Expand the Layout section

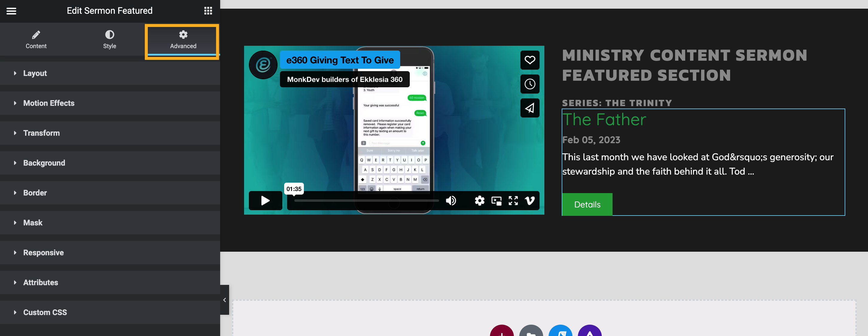[110, 73]
